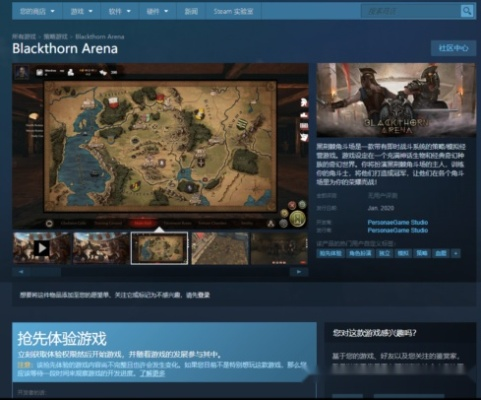Open the 游戏 dropdown menu
The image size is (481, 400).
[x=81, y=11]
